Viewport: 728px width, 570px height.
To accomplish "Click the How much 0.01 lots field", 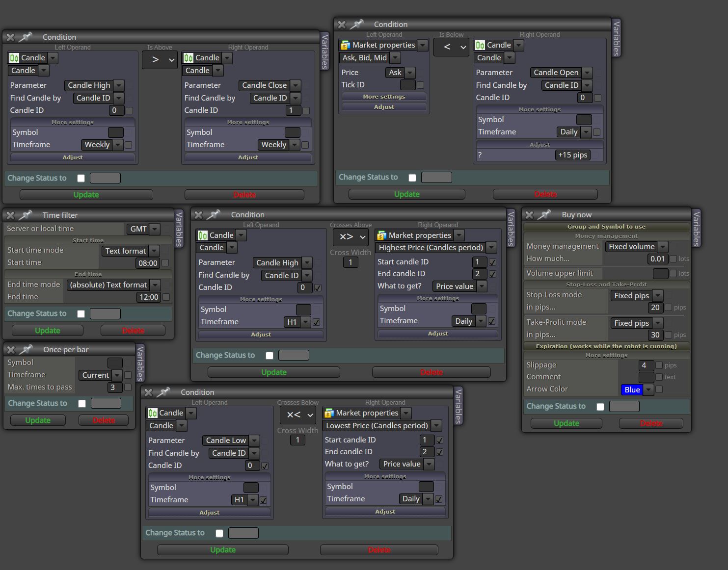I will [x=657, y=259].
